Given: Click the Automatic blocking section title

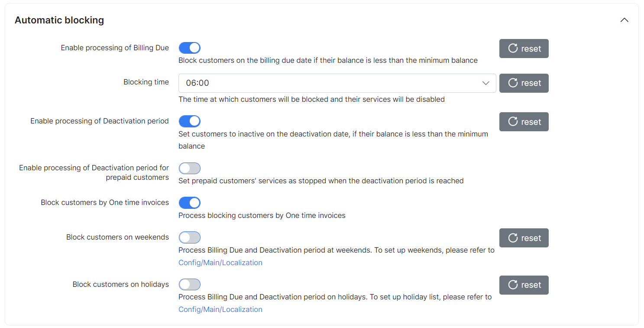Looking at the screenshot, I should click(59, 20).
